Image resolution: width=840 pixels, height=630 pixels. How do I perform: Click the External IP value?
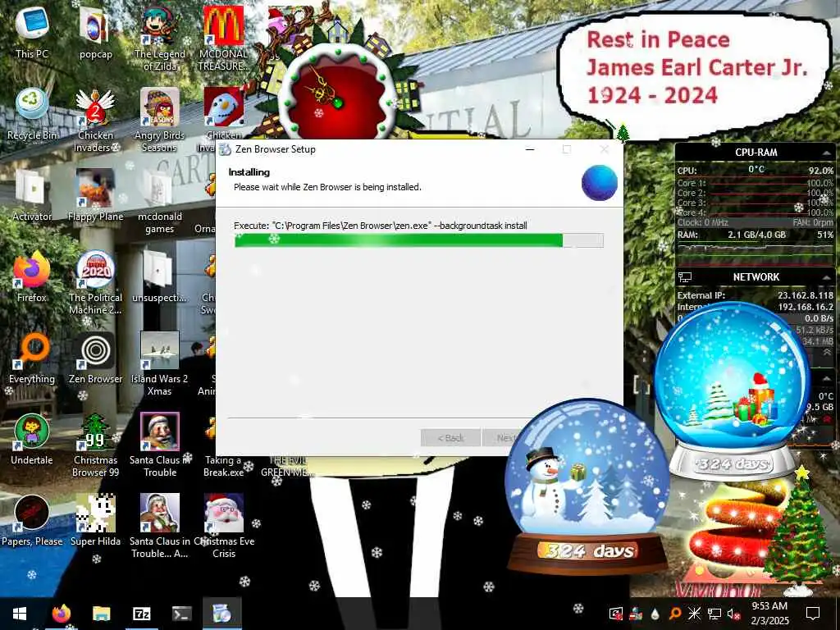point(806,295)
